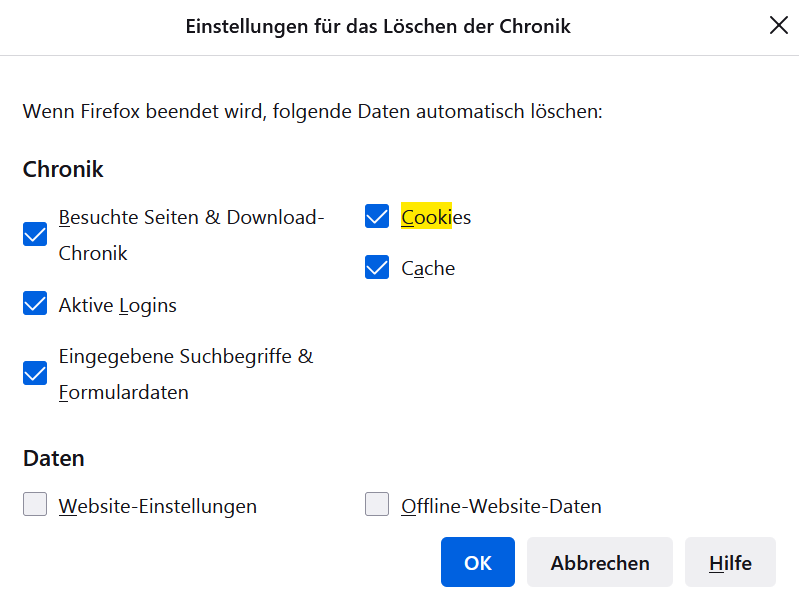Click the Chronik section heading
The height and width of the screenshot is (609, 799).
coord(63,169)
